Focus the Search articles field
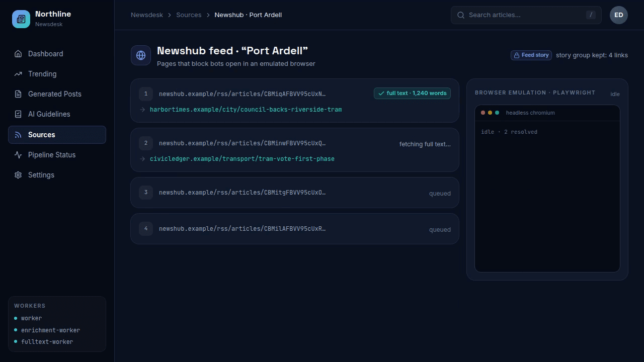The width and height of the screenshot is (644, 362). [x=526, y=15]
